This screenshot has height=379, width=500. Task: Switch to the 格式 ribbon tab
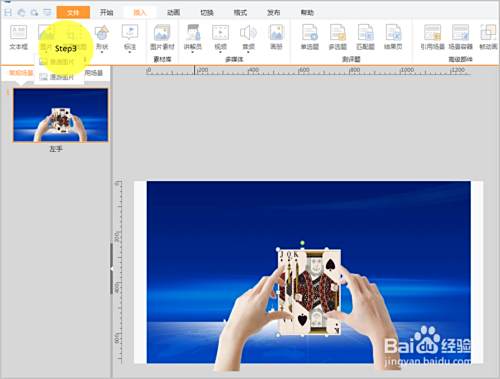[240, 12]
